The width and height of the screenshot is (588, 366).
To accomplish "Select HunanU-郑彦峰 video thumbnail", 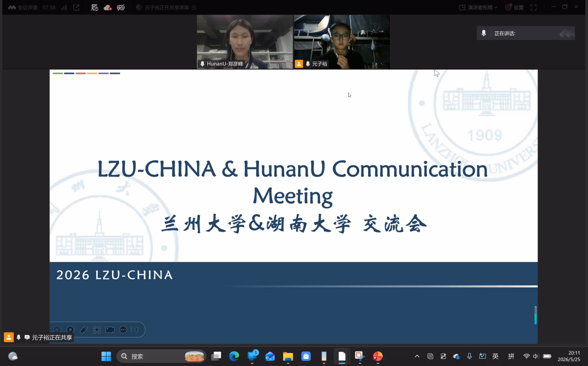I will click(x=245, y=42).
